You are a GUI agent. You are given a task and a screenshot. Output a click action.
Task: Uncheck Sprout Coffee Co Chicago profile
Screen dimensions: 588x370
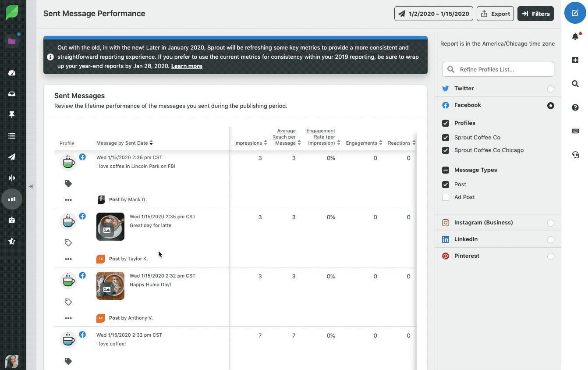pyautogui.click(x=446, y=150)
